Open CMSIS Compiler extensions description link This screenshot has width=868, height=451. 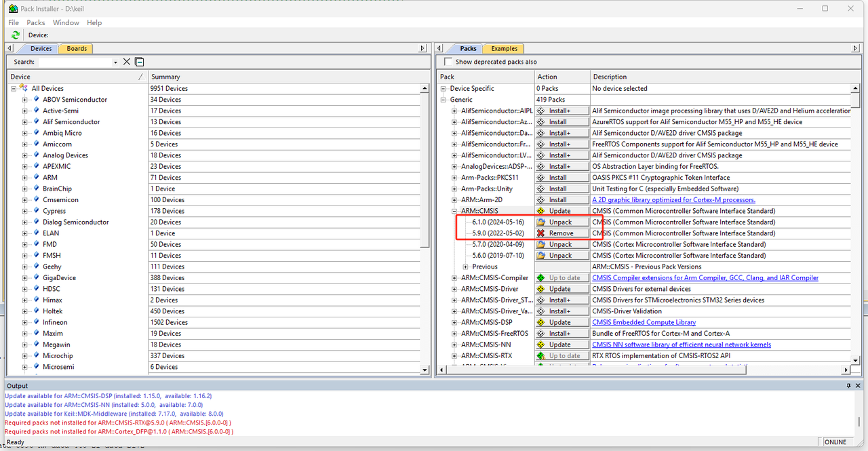click(x=705, y=278)
